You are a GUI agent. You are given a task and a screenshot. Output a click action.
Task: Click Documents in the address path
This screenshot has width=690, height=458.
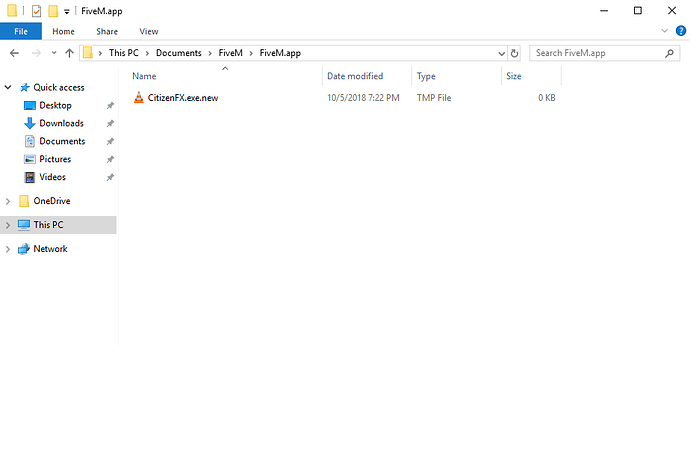(x=179, y=53)
